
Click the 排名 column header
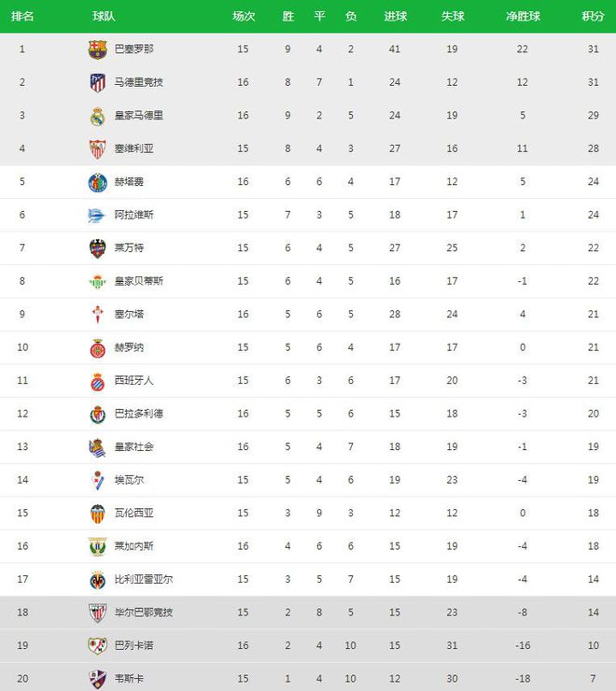point(22,16)
